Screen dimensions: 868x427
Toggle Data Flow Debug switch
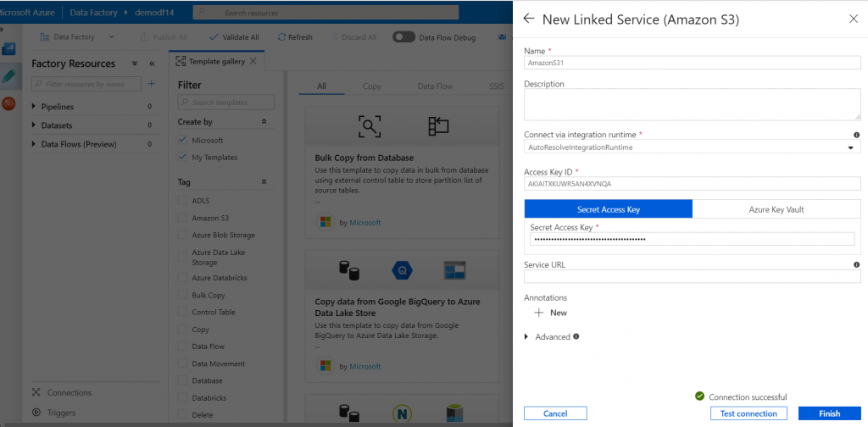pyautogui.click(x=403, y=37)
